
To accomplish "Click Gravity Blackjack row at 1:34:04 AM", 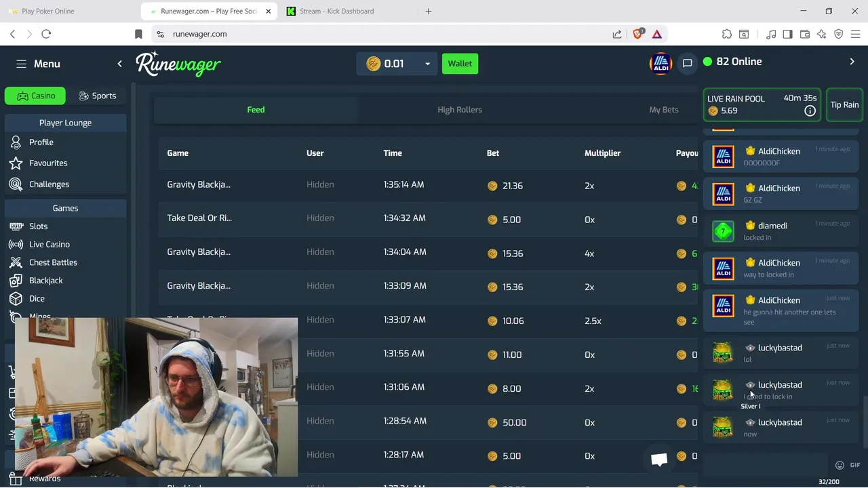I will click(428, 253).
